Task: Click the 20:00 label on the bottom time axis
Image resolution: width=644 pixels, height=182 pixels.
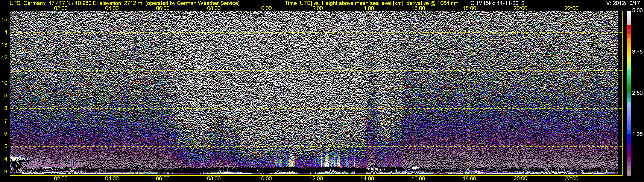Action: tap(521, 179)
